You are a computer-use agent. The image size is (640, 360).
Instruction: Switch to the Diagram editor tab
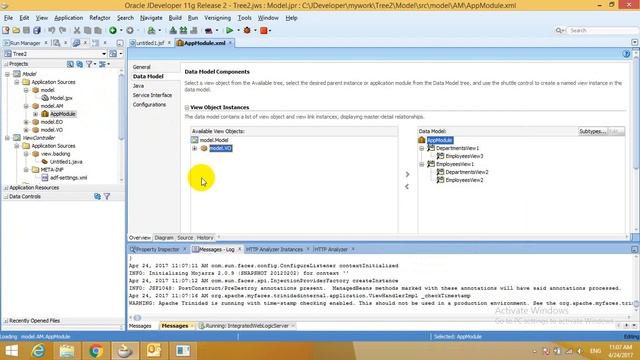click(164, 238)
